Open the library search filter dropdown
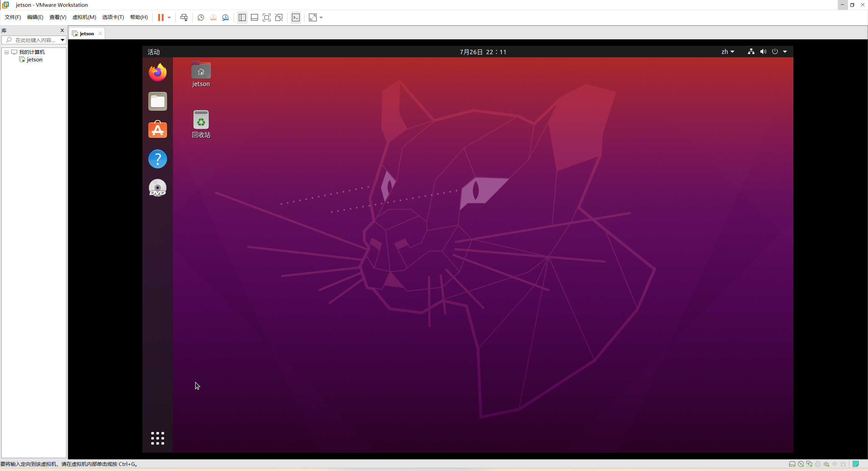Viewport: 868px width, 471px height. click(x=62, y=40)
